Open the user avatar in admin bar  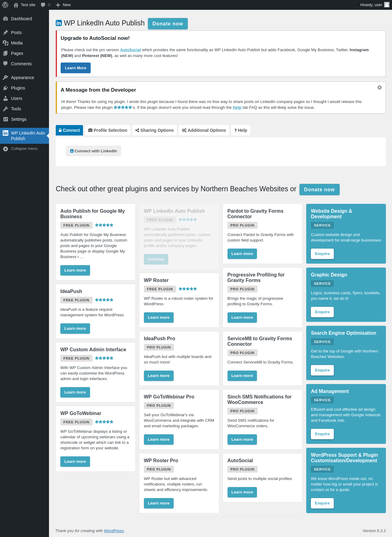(387, 5)
